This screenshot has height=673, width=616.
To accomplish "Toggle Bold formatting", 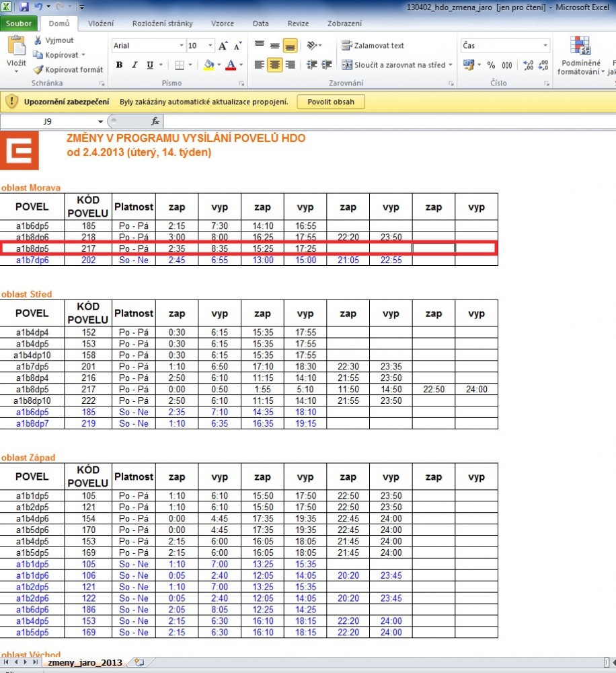I will click(119, 65).
